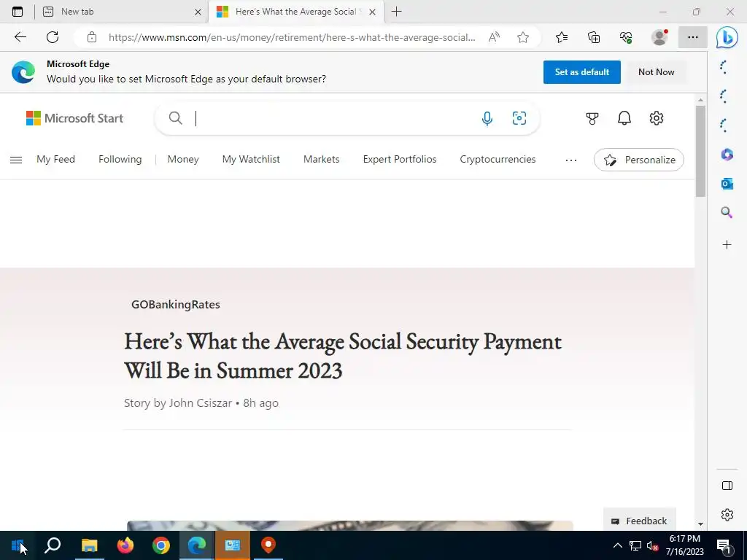
Task: Open Expert Portfolios
Action: tap(400, 159)
